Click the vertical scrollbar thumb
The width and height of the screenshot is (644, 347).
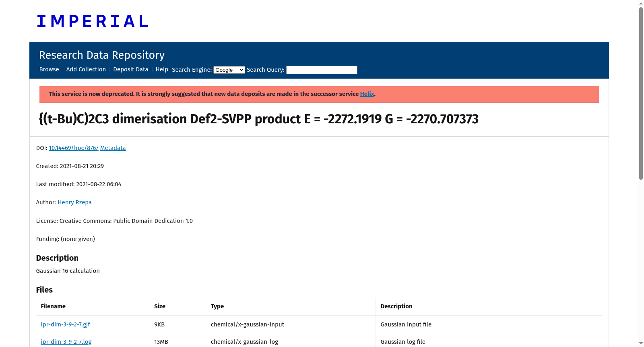(641, 93)
